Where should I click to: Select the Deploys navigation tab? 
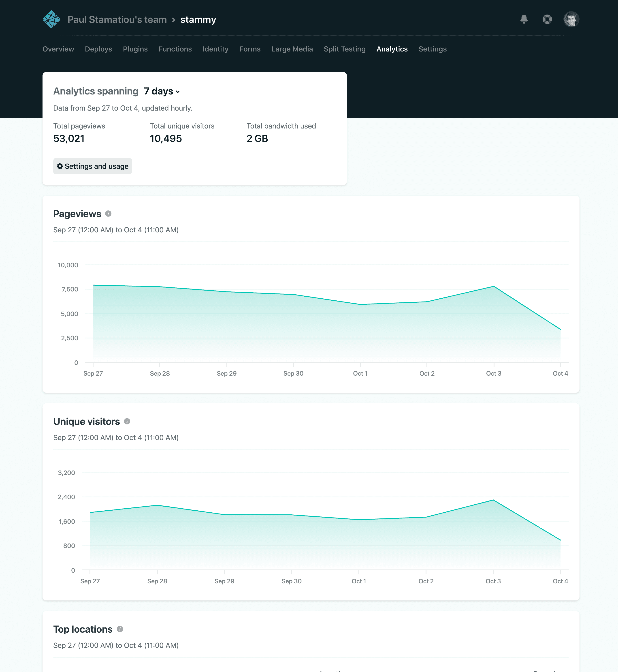(98, 49)
